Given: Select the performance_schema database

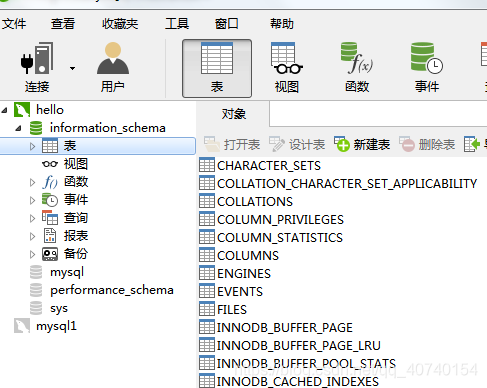Looking at the screenshot, I should [x=112, y=290].
